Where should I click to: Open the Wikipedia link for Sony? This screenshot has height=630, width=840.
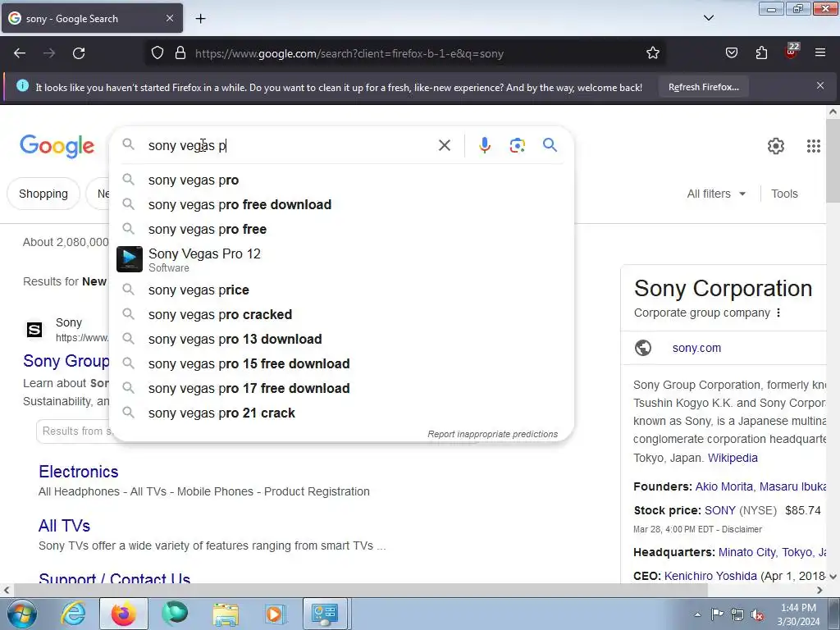tap(733, 458)
